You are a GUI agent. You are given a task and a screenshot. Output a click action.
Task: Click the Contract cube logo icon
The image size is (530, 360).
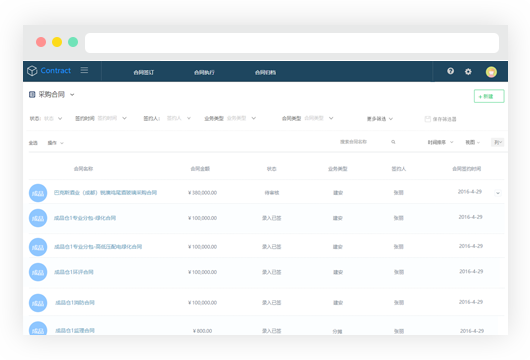(32, 71)
